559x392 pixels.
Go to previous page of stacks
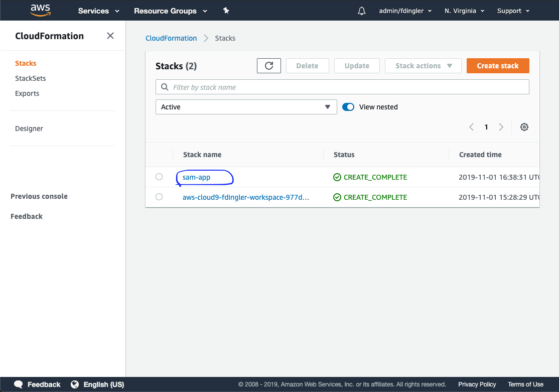pos(471,127)
